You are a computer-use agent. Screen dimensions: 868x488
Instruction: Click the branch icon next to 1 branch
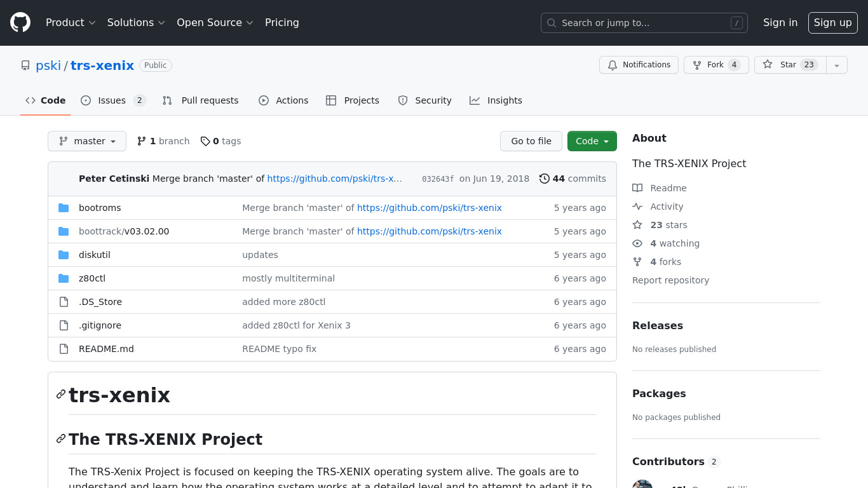(x=142, y=141)
